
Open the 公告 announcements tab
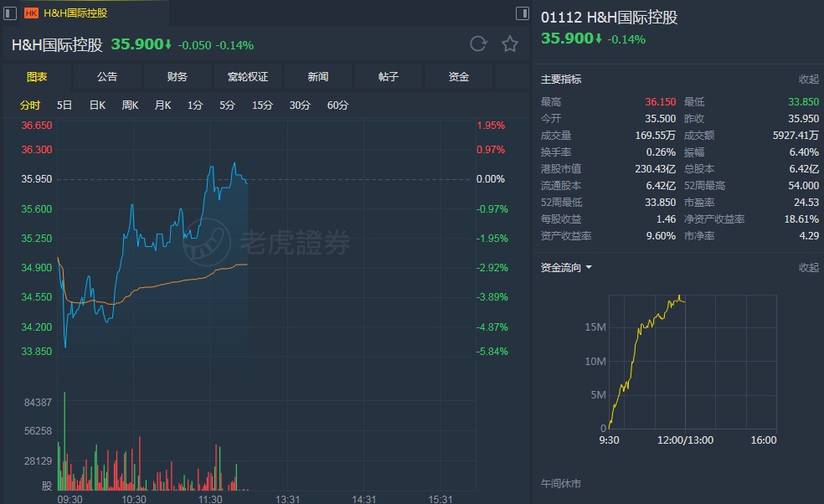click(107, 77)
